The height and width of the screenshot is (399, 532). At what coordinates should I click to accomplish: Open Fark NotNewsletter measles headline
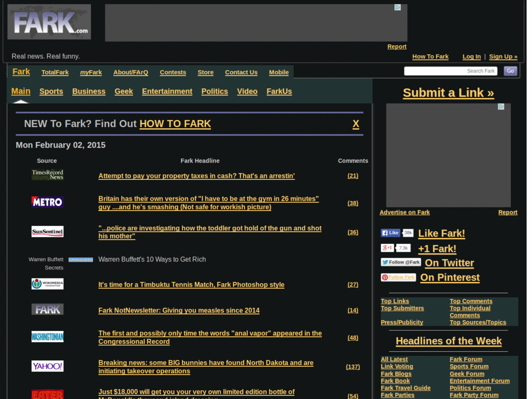pyautogui.click(x=179, y=311)
